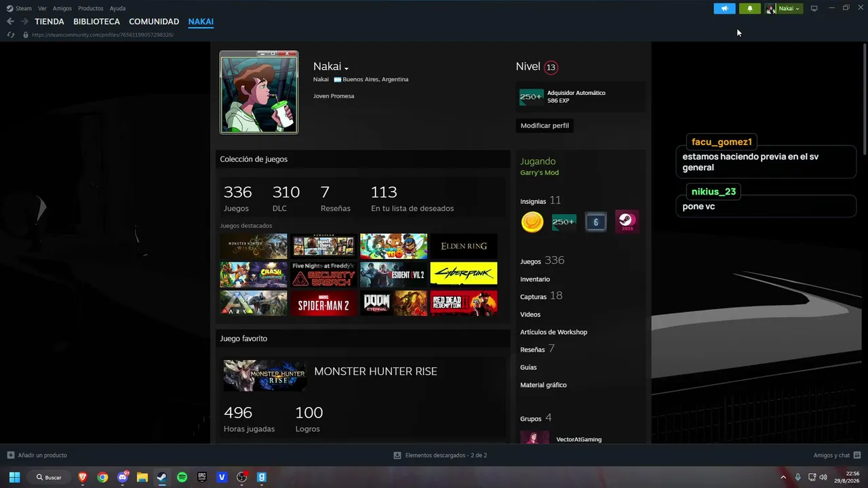Click the plus icon beside Añadir un producto

(11, 455)
